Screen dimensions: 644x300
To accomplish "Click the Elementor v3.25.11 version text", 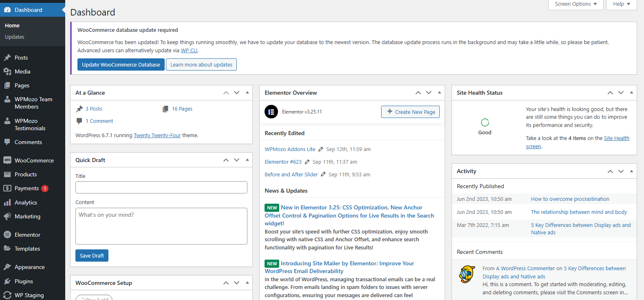I will (x=302, y=112).
